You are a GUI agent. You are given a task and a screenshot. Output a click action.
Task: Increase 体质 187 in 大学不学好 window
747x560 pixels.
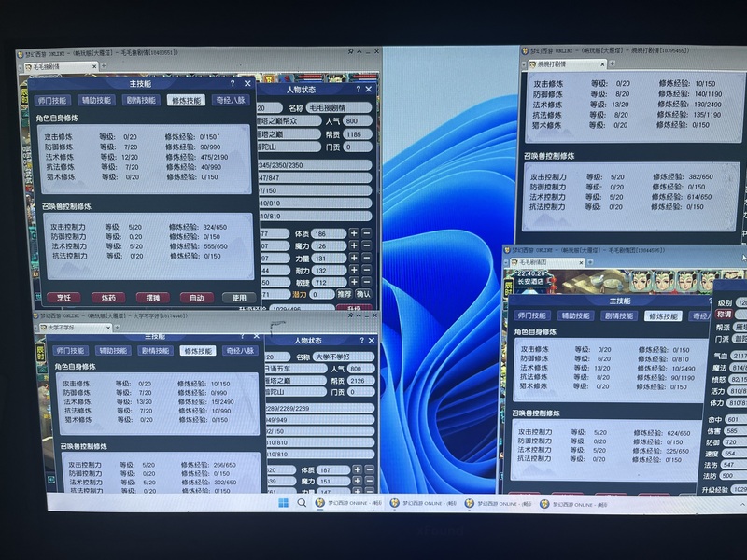(x=358, y=470)
